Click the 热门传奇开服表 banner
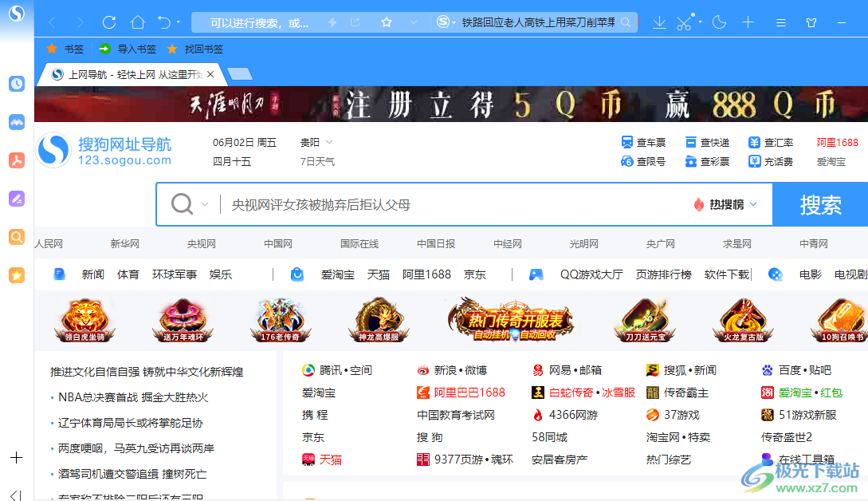The width and height of the screenshot is (868, 501). point(512,320)
